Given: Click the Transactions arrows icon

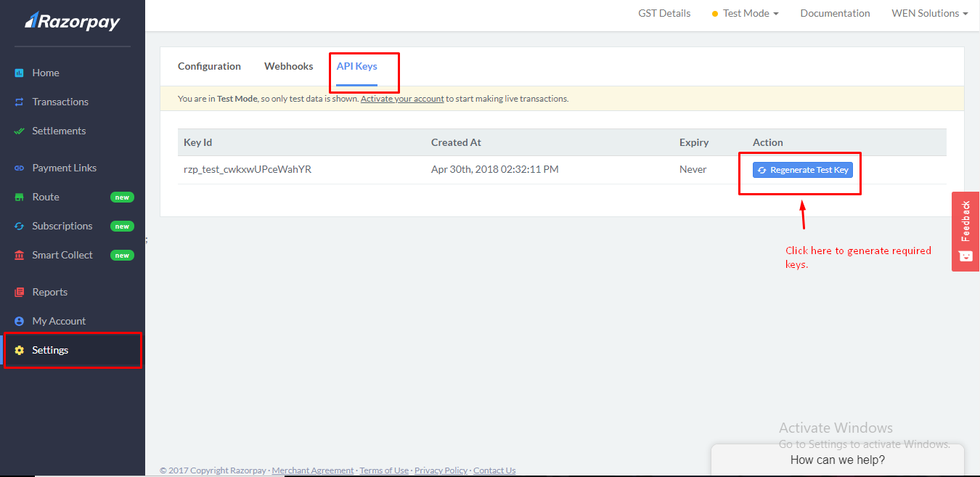Looking at the screenshot, I should 20,102.
